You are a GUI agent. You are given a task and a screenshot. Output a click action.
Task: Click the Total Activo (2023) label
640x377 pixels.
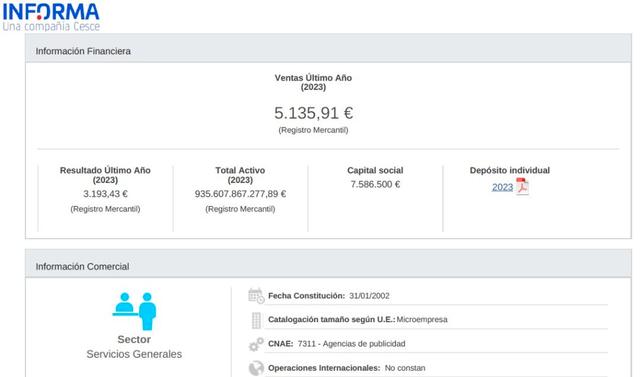[240, 175]
